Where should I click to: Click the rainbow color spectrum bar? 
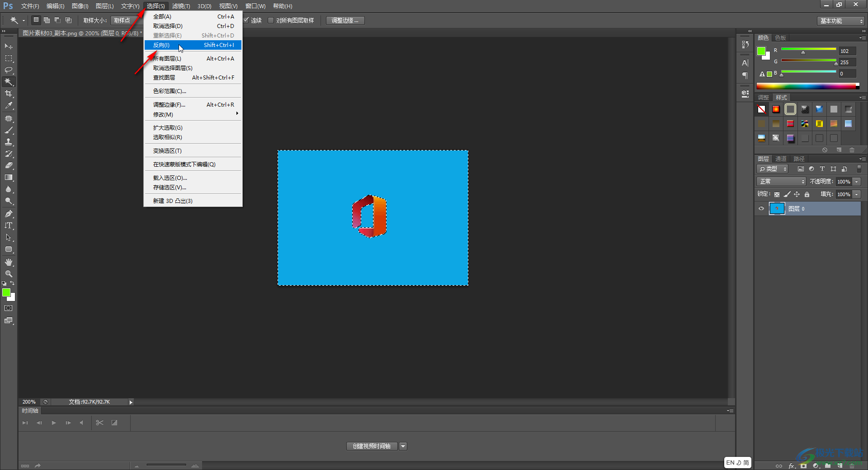tap(807, 86)
